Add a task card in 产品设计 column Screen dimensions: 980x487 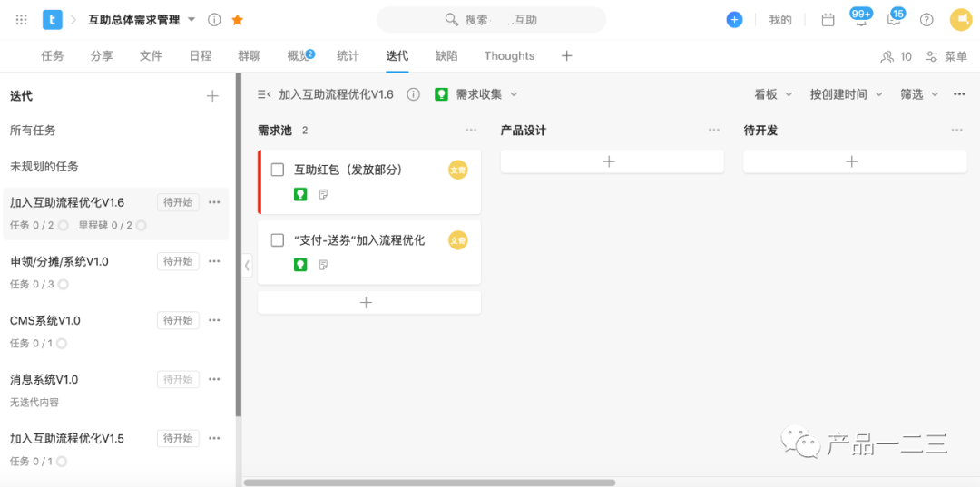tap(612, 161)
